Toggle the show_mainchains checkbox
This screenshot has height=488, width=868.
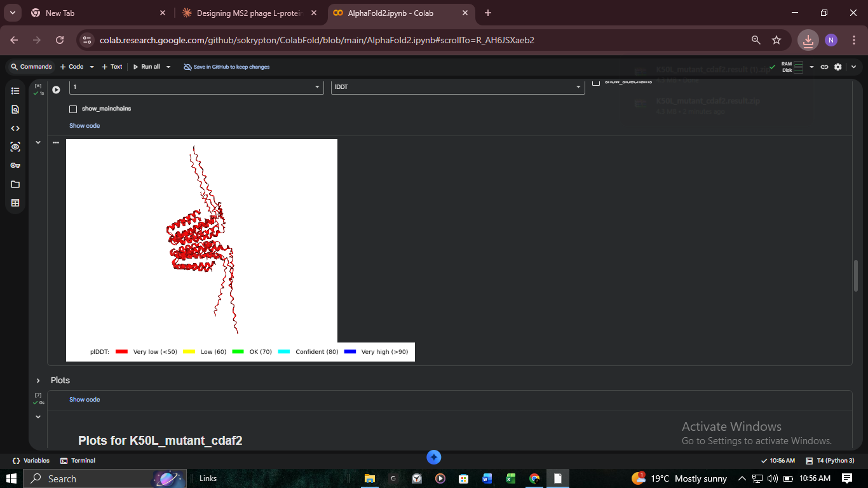73,109
